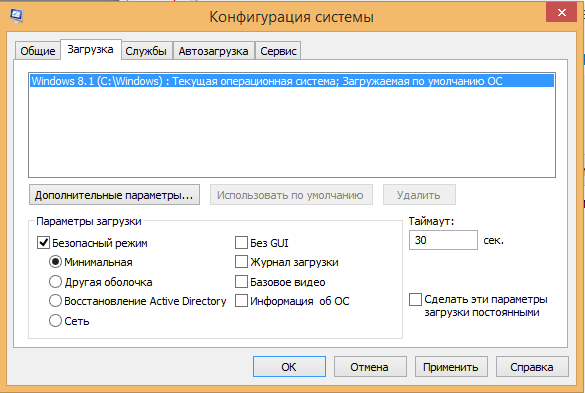
Task: Go to the Автозагрузка tab
Action: pos(213,51)
